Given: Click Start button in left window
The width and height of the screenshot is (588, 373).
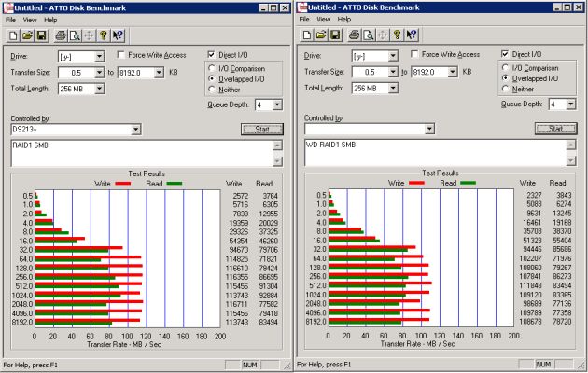Looking at the screenshot, I should coord(262,130).
